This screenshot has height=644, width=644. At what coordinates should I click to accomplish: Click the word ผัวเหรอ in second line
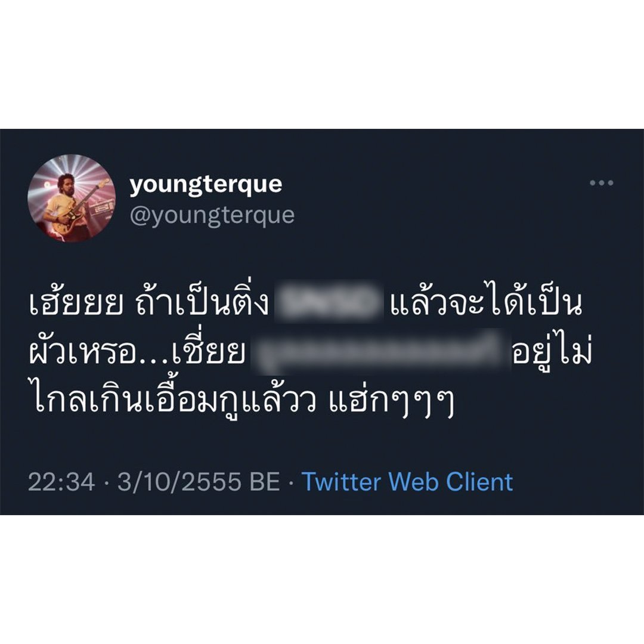[x=82, y=352]
